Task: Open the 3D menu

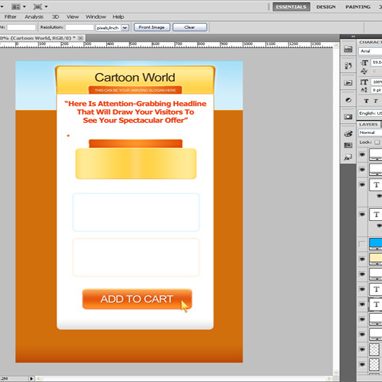Action: click(x=55, y=17)
